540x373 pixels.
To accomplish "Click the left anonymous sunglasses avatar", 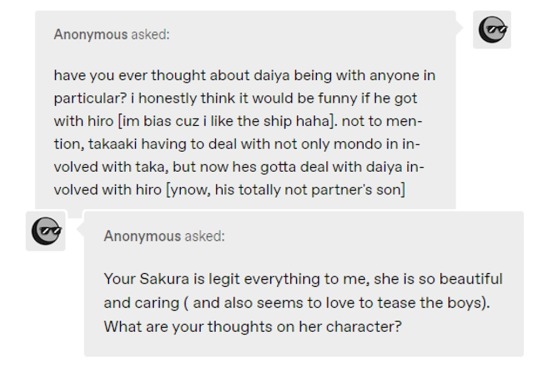I will (46, 231).
